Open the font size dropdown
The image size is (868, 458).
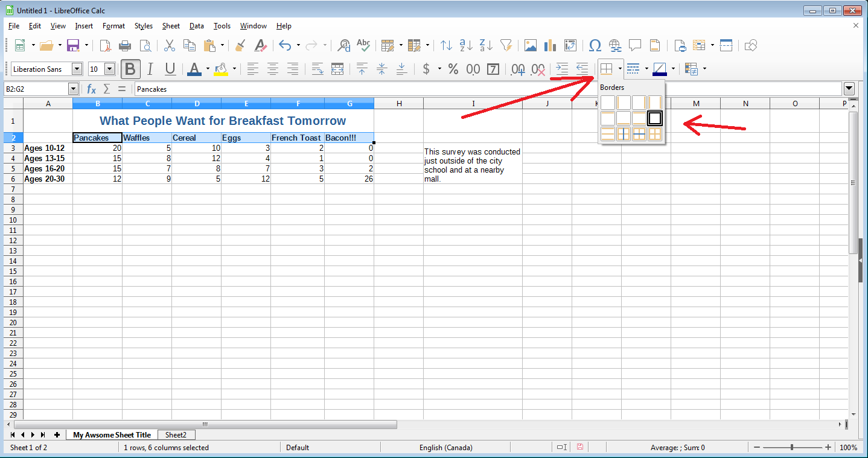(x=109, y=69)
